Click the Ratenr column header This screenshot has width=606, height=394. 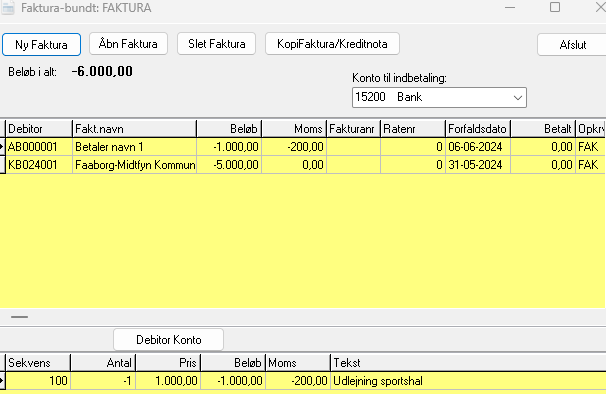click(x=413, y=129)
